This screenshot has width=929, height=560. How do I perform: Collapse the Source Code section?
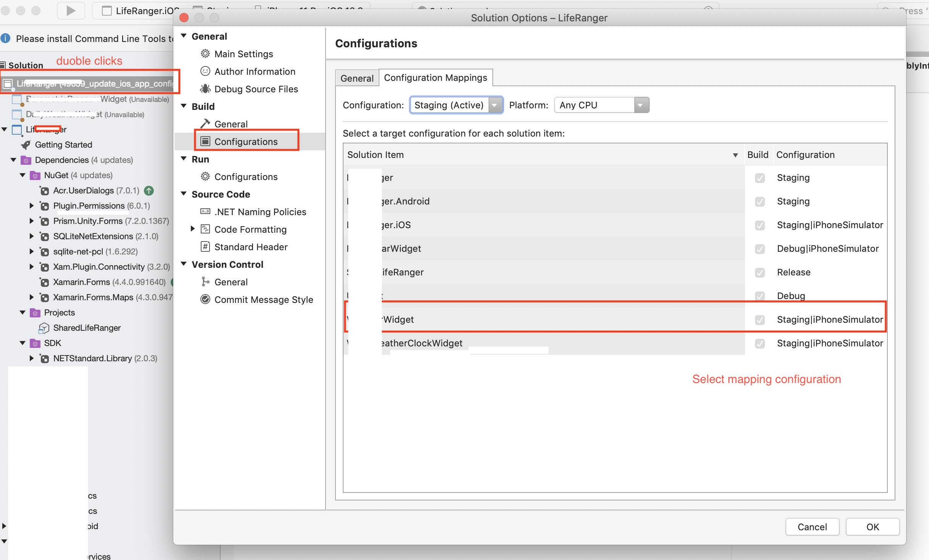pos(184,194)
